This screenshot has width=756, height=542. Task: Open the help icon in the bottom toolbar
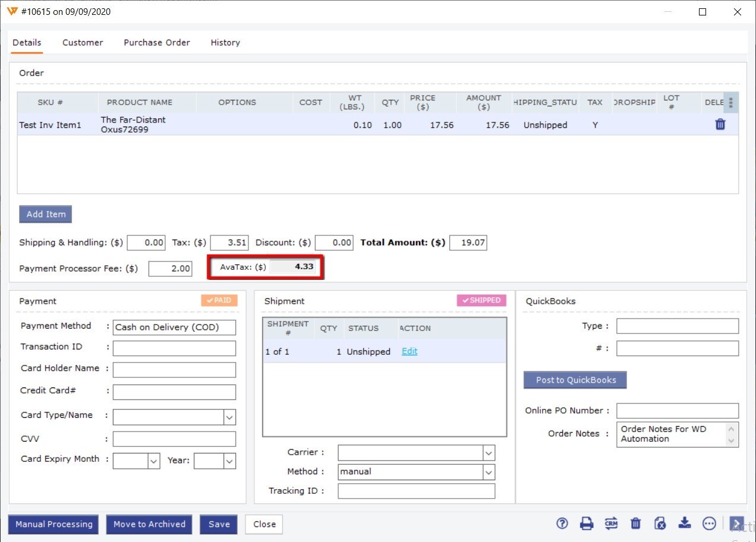(562, 524)
